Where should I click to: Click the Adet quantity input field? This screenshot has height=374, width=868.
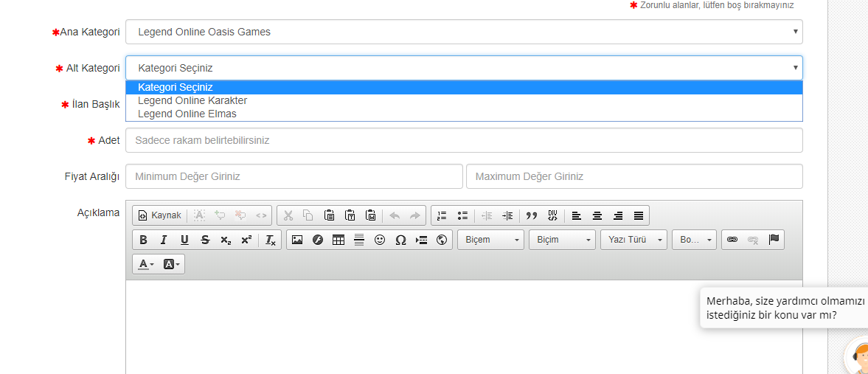click(x=464, y=140)
